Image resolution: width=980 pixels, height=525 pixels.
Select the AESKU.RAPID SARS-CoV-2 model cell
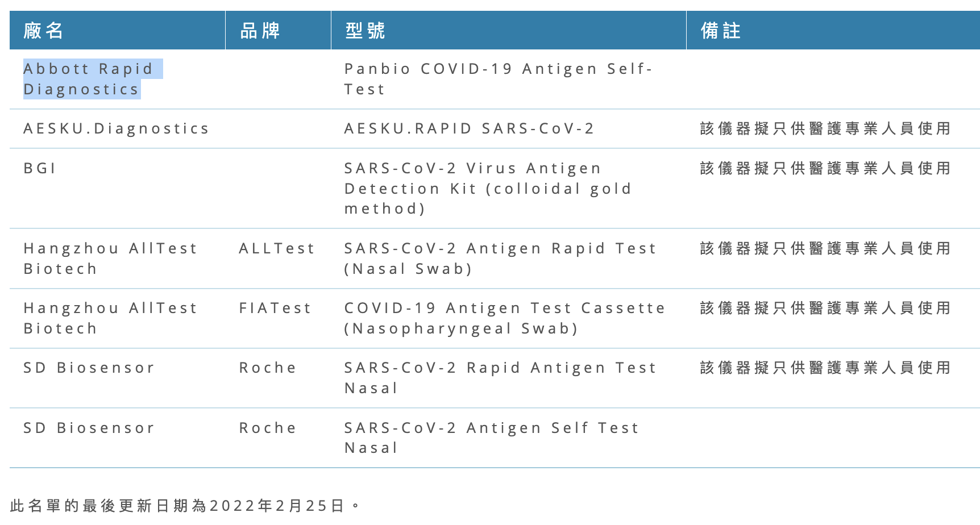click(x=469, y=129)
